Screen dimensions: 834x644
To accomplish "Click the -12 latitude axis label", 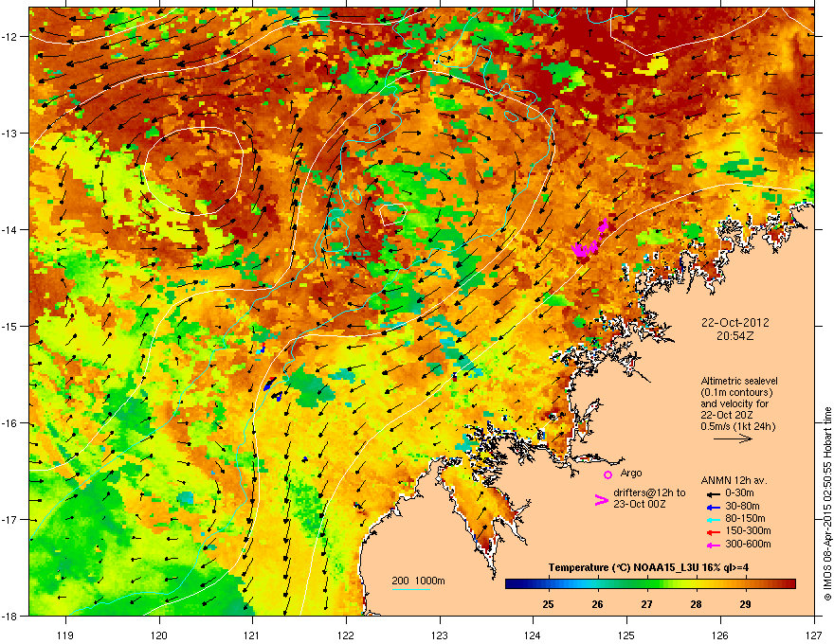I will tap(10, 36).
